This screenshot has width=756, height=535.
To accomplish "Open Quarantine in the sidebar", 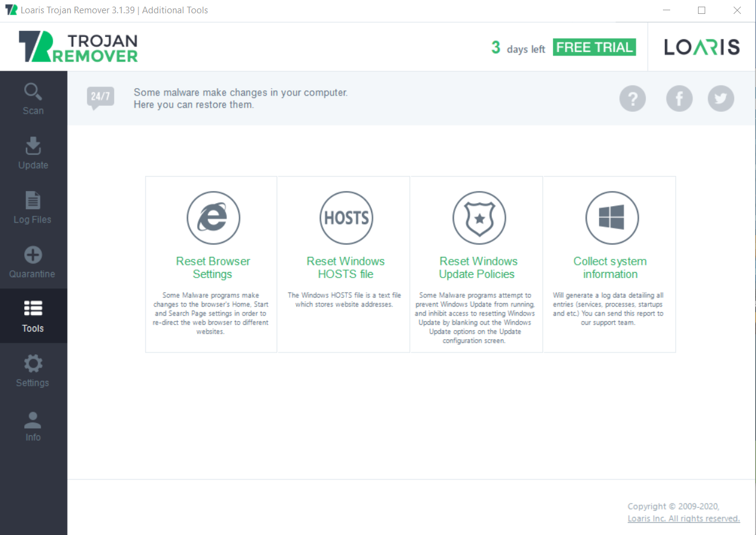I will [33, 262].
